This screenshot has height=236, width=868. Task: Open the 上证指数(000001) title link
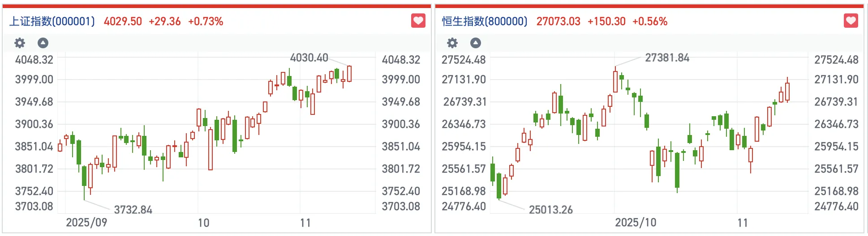[52, 21]
